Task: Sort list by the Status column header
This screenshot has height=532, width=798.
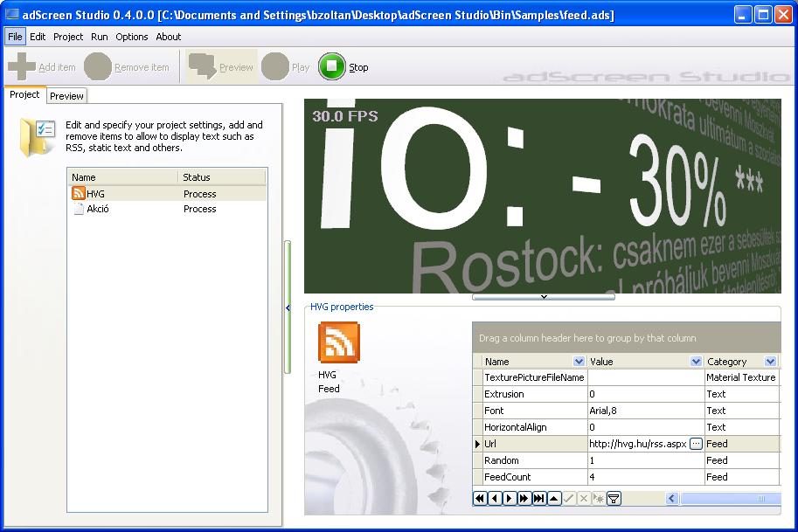Action: click(x=222, y=177)
